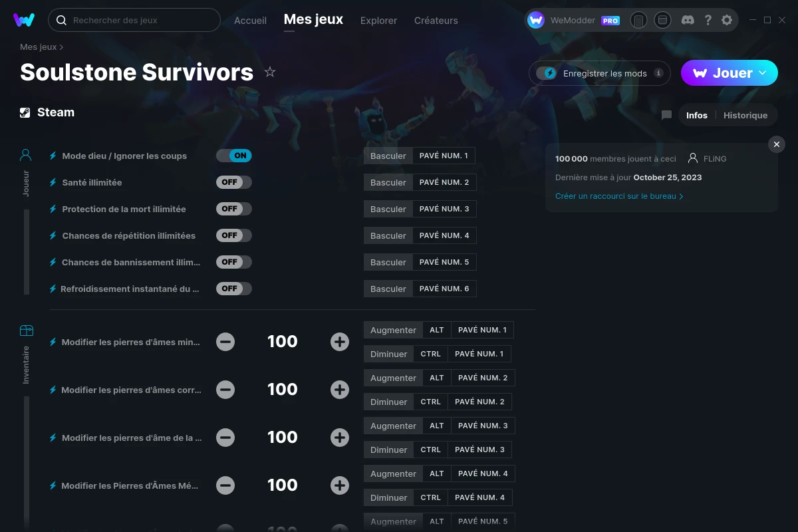Open the help question mark icon
798x532 pixels.
pyautogui.click(x=708, y=20)
